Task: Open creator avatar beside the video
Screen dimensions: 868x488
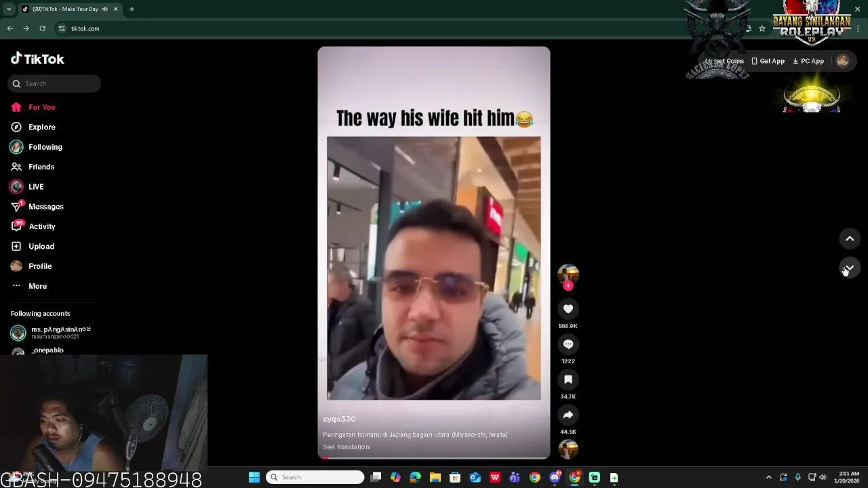Action: (568, 274)
